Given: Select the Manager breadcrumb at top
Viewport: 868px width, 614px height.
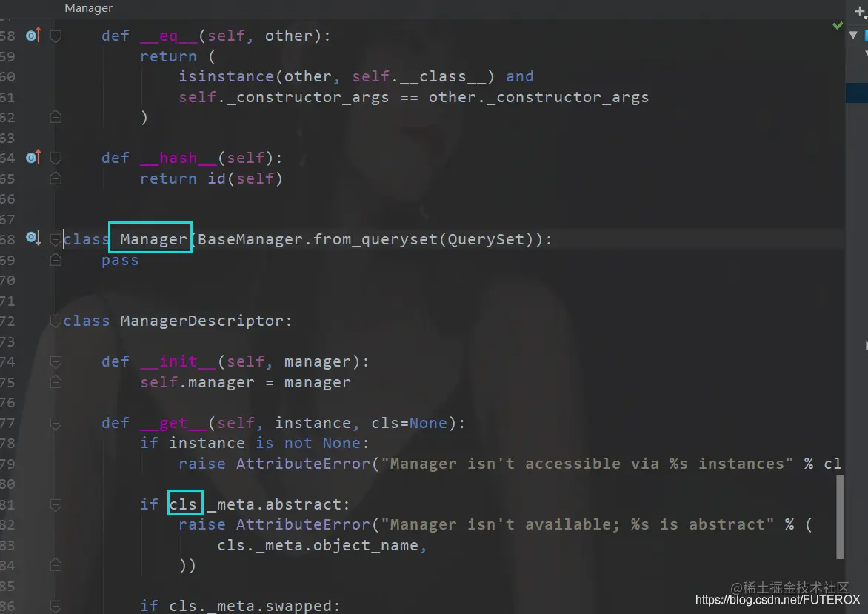Looking at the screenshot, I should 89,8.
